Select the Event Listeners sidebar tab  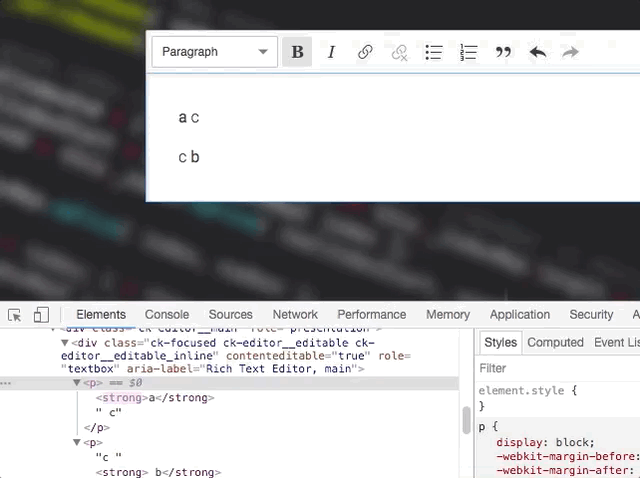tap(617, 342)
